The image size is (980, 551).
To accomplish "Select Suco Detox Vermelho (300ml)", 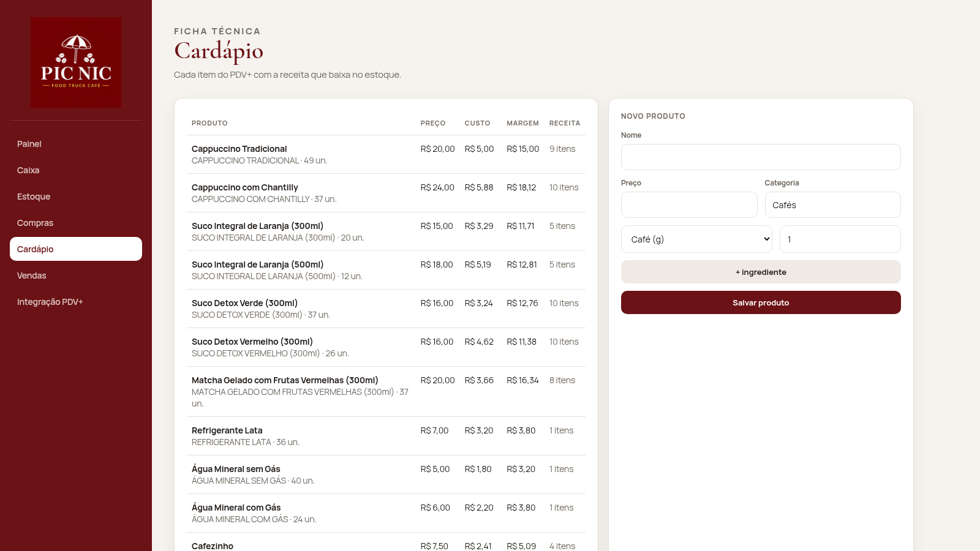I will 252,342.
